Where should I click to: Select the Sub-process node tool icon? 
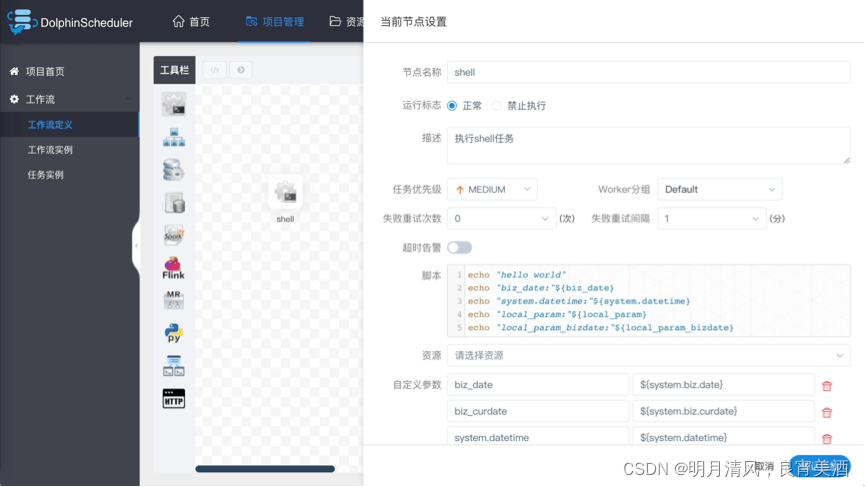coord(174,137)
